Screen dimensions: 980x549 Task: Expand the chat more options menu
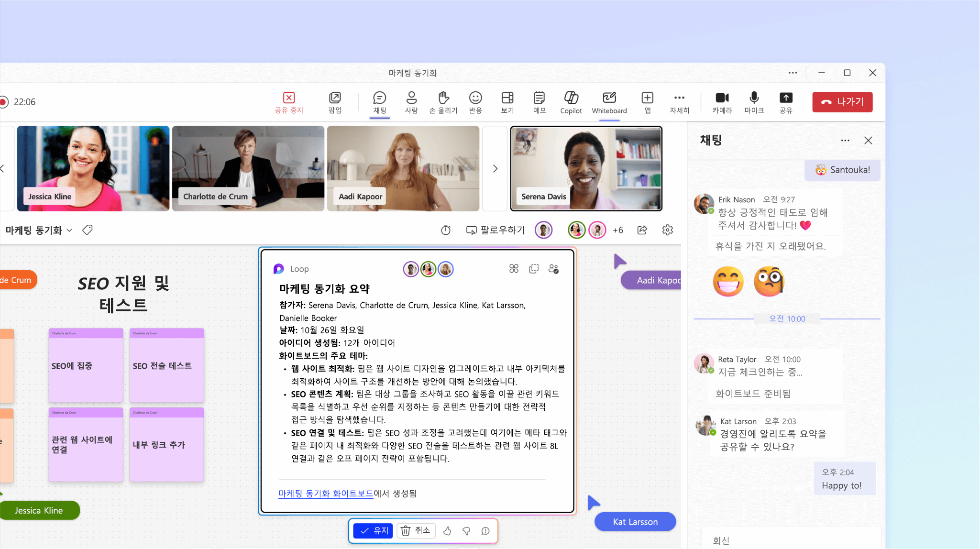click(844, 140)
